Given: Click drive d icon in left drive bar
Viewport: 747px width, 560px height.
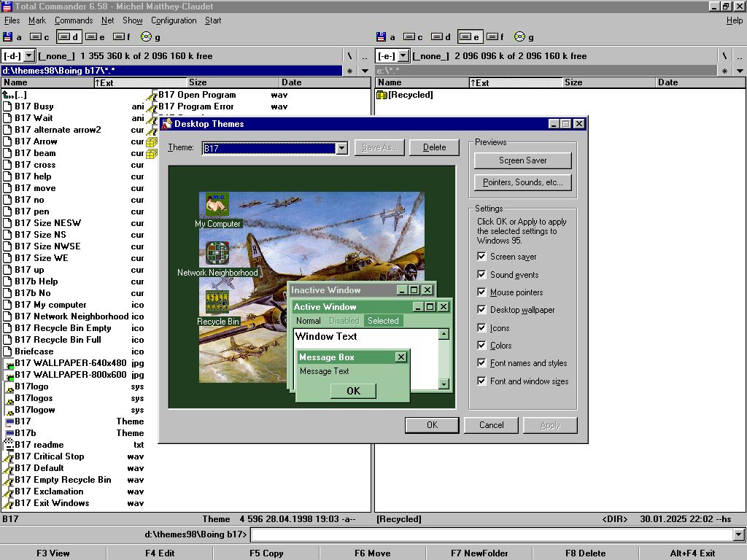Looking at the screenshot, I should [x=69, y=36].
